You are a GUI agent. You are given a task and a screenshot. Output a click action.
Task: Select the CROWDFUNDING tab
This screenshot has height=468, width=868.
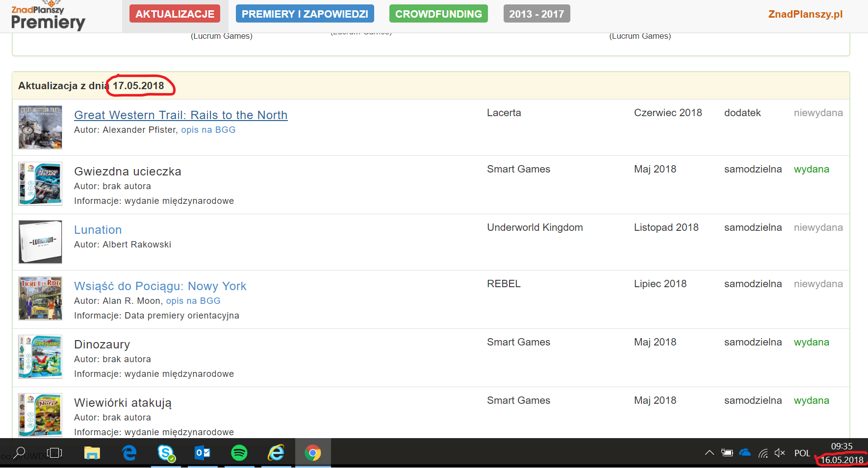438,14
